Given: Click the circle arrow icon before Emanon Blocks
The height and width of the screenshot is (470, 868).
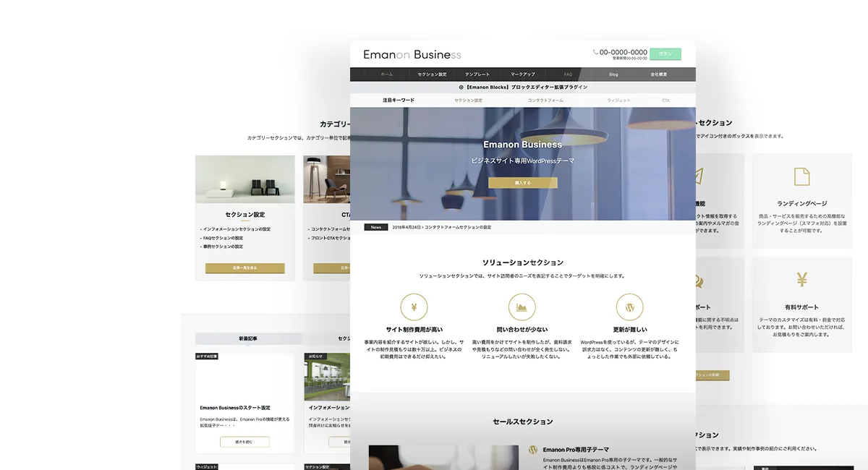Looking at the screenshot, I should (x=461, y=87).
